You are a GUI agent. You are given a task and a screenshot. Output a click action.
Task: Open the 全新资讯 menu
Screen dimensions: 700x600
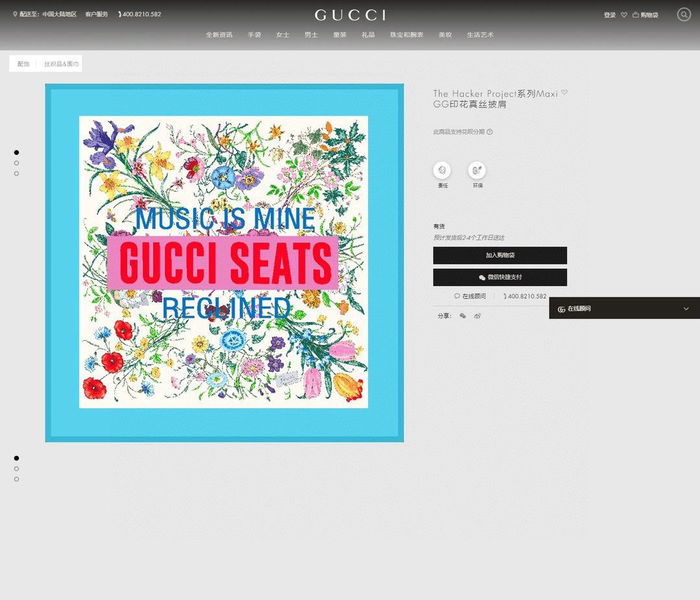(219, 34)
